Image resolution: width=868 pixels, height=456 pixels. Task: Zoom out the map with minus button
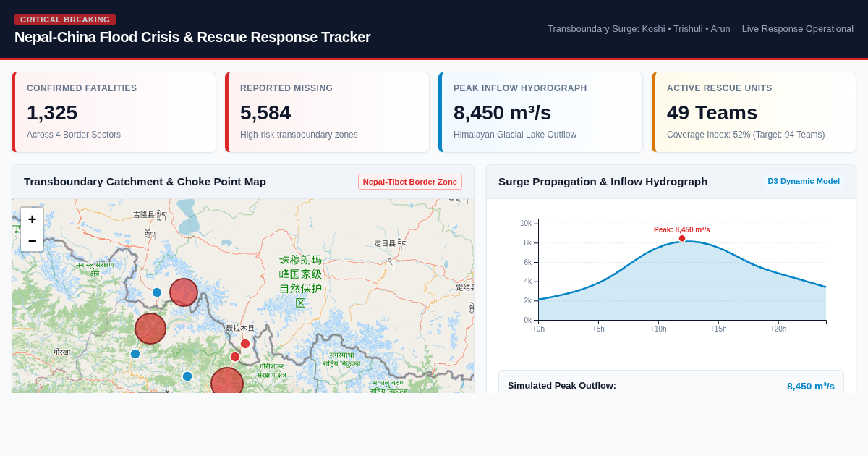[32, 240]
